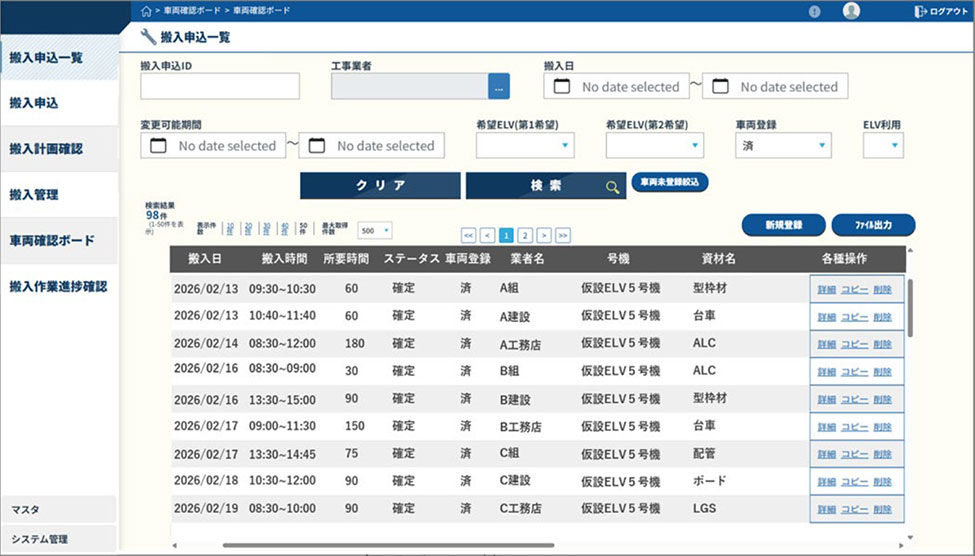The width and height of the screenshot is (975, 556).
Task: Select page 2 in pagination
Action: (x=525, y=236)
